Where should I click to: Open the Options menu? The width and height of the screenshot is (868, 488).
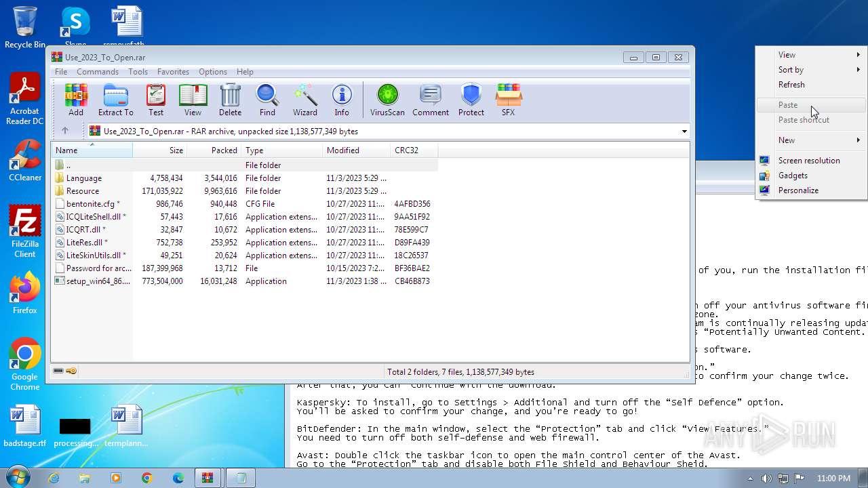point(213,72)
